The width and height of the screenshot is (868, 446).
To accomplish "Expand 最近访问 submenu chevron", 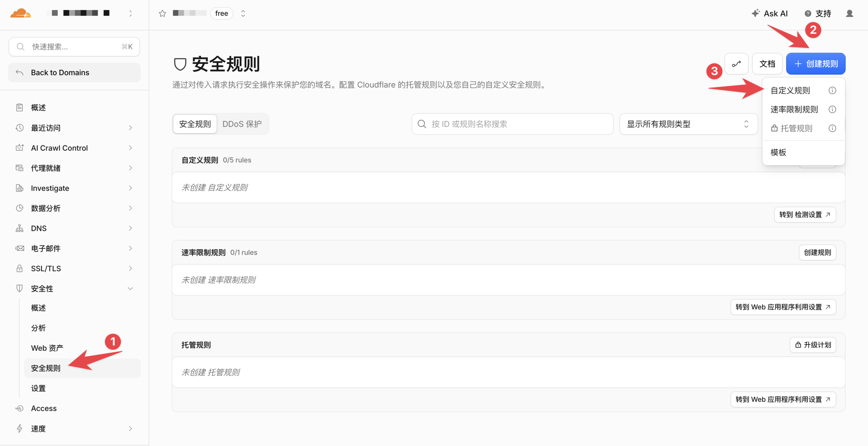I will [x=131, y=128].
